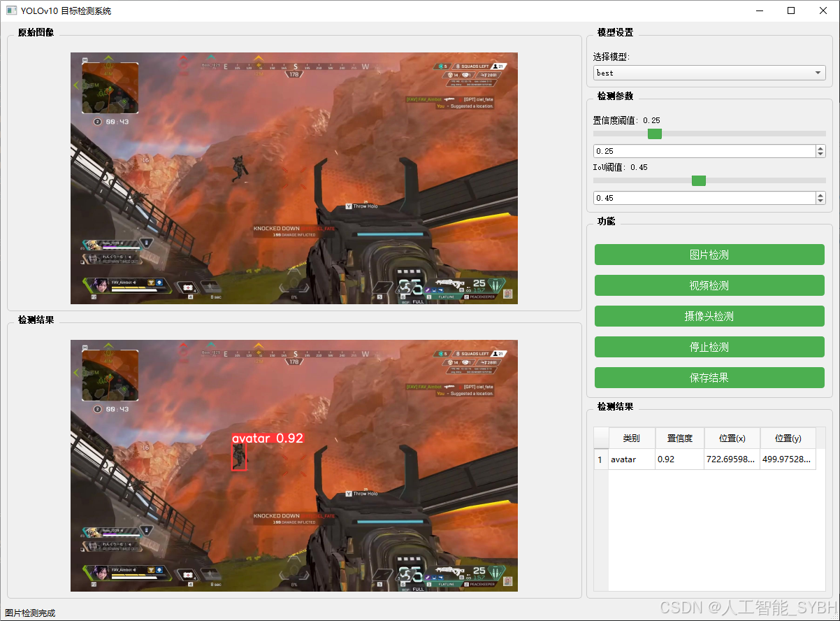Maximize the YOLOv10 window
Image resolution: width=840 pixels, height=621 pixels.
[x=792, y=10]
